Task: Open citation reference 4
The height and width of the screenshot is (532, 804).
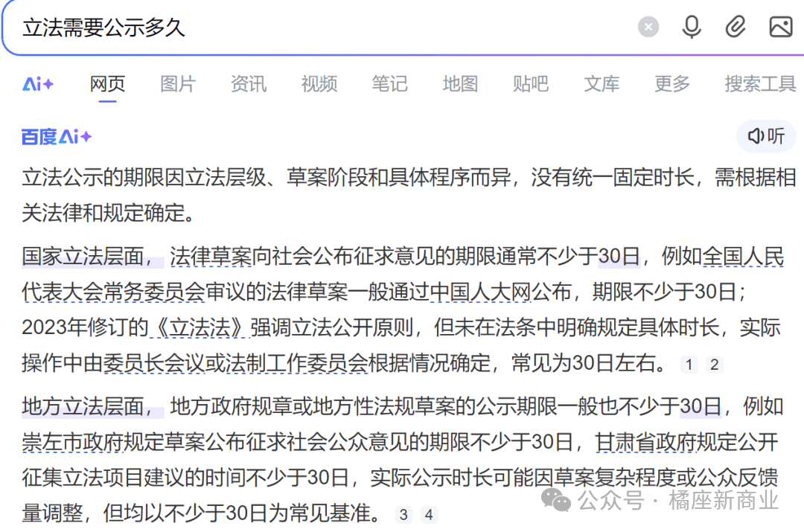Action: click(429, 515)
